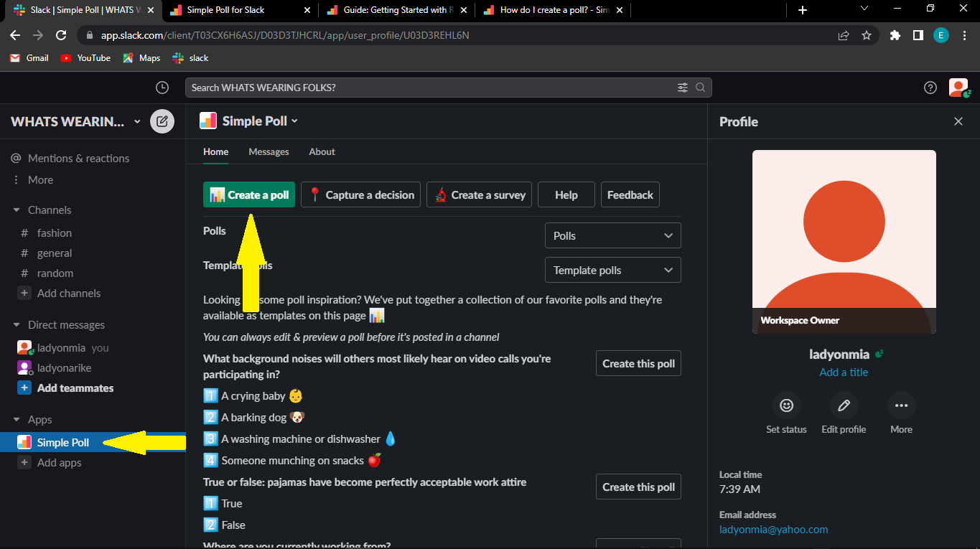Open the Template polls dropdown
The image size is (980, 549).
(x=613, y=271)
